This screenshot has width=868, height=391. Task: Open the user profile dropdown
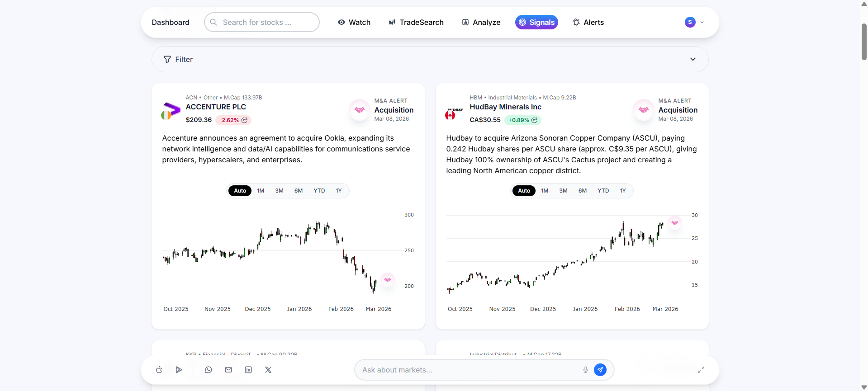click(x=694, y=22)
